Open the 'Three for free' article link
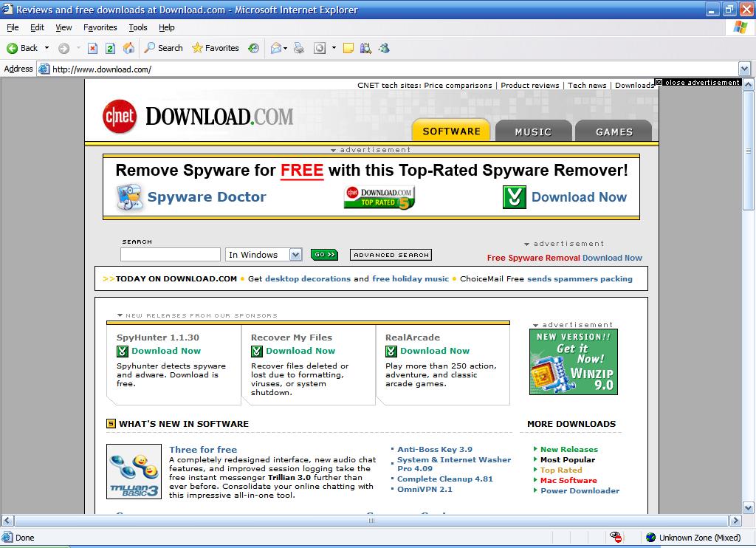 [x=203, y=449]
